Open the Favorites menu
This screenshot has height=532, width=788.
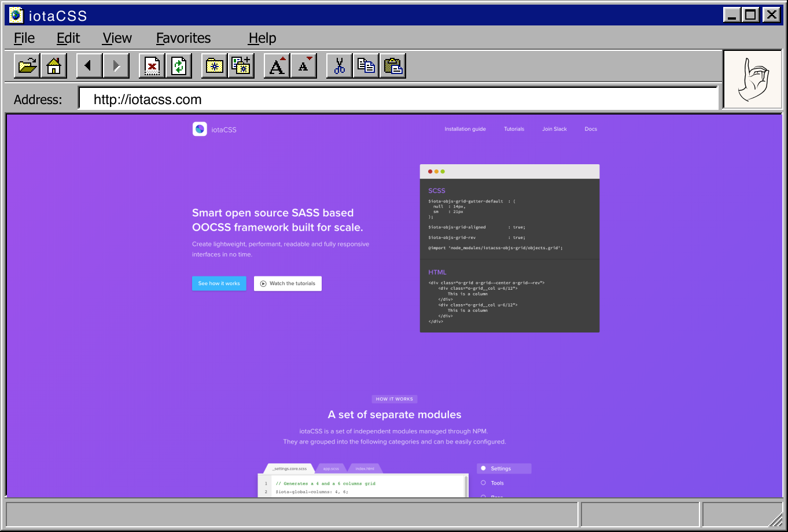point(183,38)
